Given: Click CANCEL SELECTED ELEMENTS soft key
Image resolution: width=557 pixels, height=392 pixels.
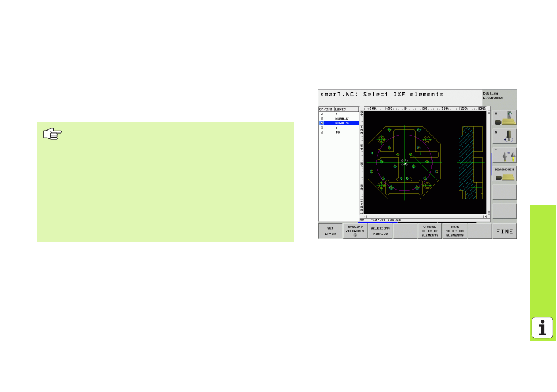Looking at the screenshot, I should 430,232.
